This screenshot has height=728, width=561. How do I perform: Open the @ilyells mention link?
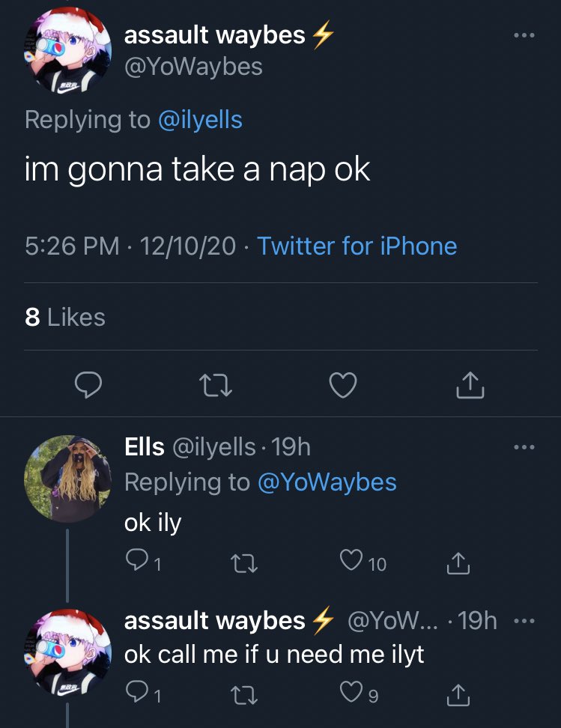[200, 120]
